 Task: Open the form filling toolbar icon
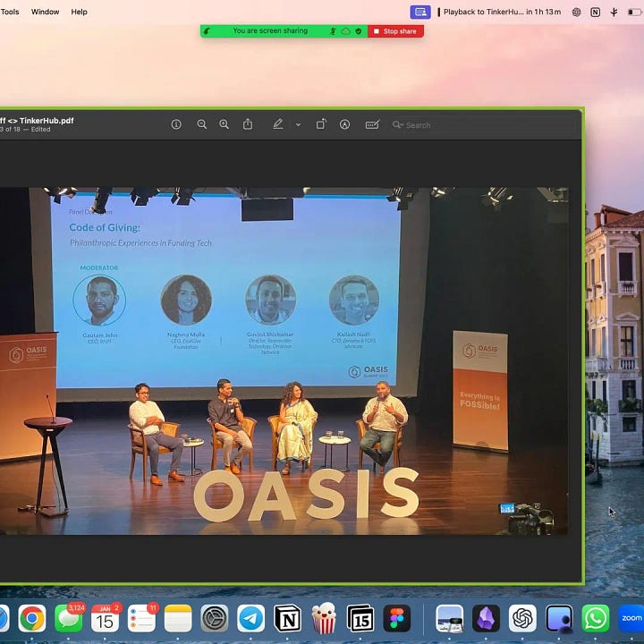coord(372,124)
